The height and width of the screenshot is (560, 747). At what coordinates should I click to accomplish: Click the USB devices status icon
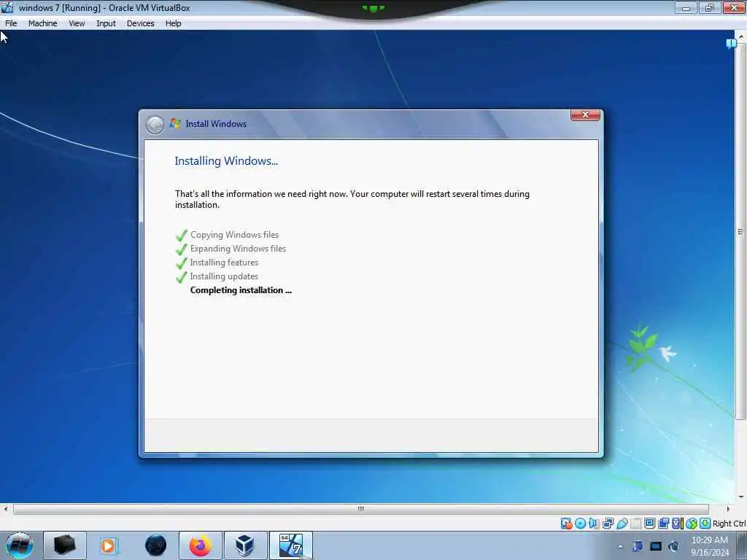[622, 524]
